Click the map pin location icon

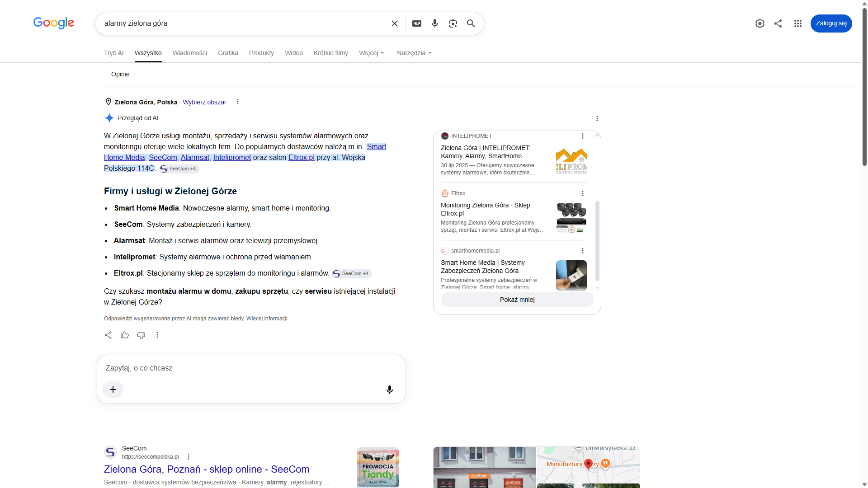pos(108,102)
